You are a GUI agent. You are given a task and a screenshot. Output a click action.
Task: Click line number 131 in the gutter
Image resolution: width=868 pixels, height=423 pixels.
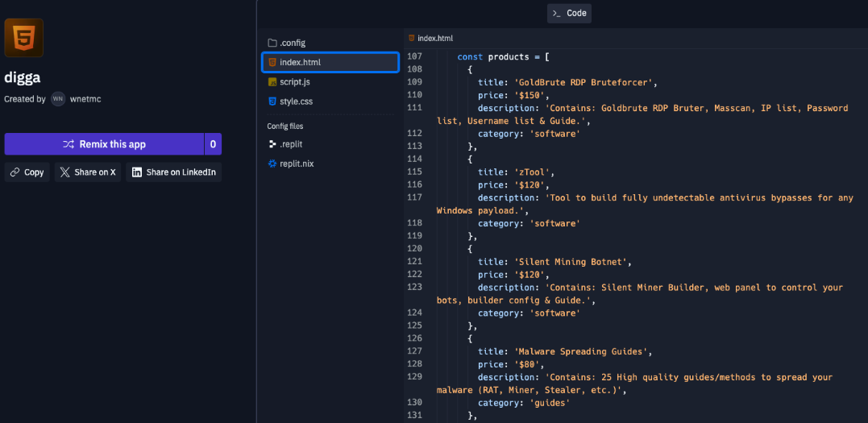pyautogui.click(x=414, y=415)
